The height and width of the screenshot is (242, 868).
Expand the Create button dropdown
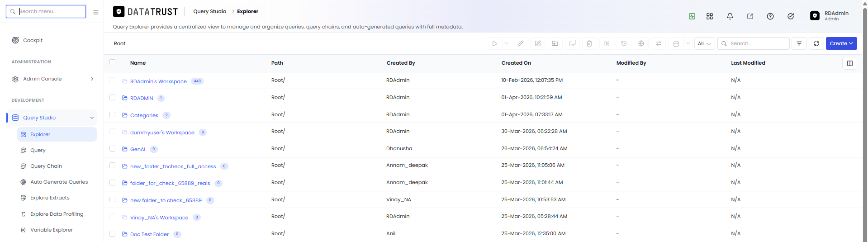(x=841, y=43)
